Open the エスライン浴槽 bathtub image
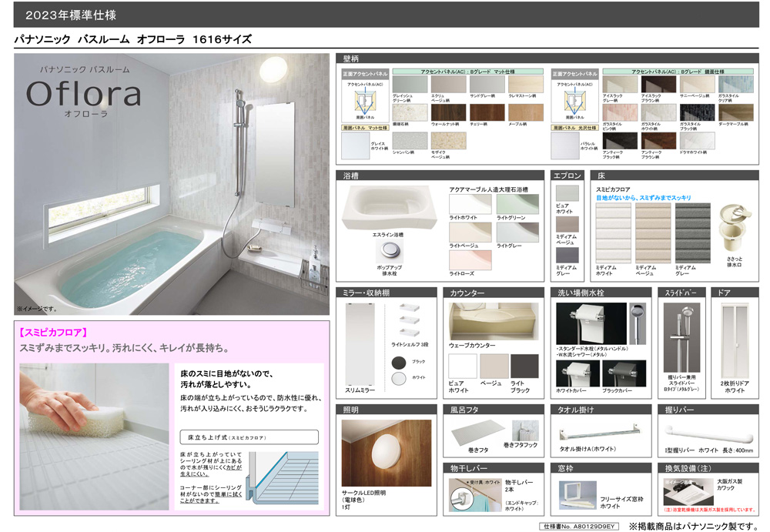 pos(390,207)
